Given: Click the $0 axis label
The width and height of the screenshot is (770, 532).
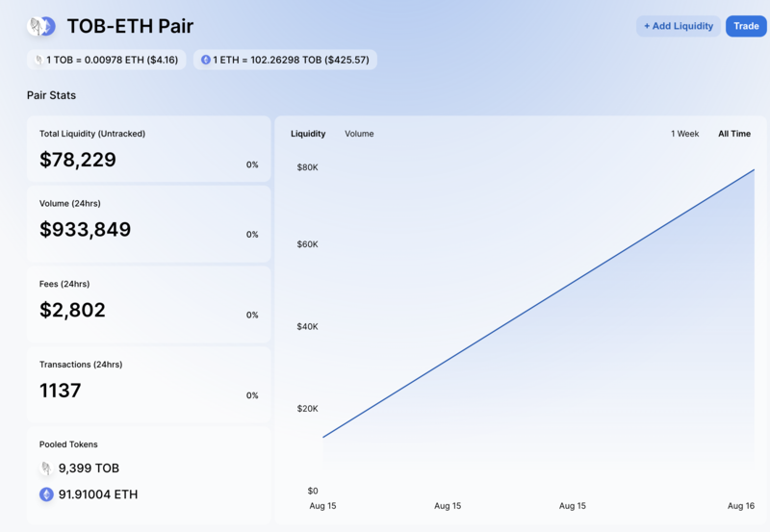Looking at the screenshot, I should click(x=313, y=491).
